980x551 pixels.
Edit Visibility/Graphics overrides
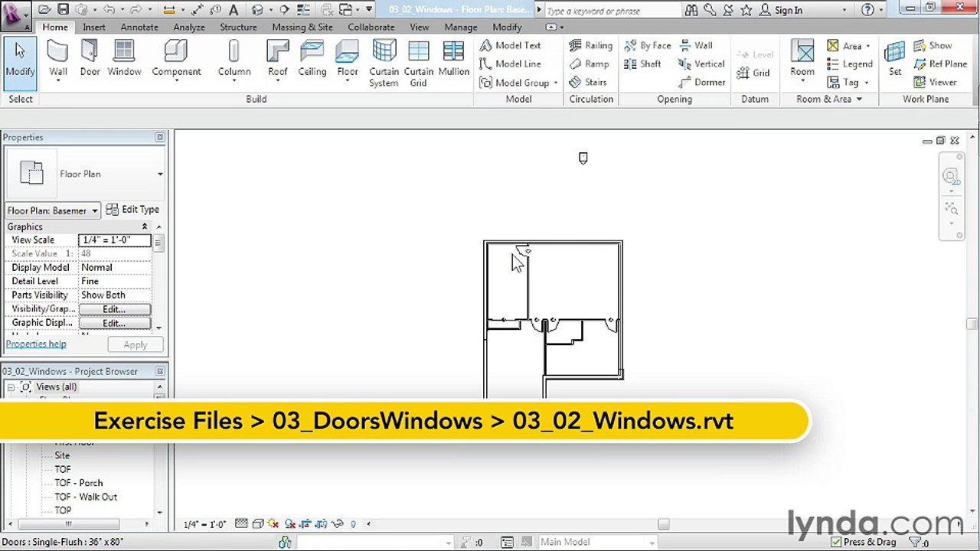point(115,309)
